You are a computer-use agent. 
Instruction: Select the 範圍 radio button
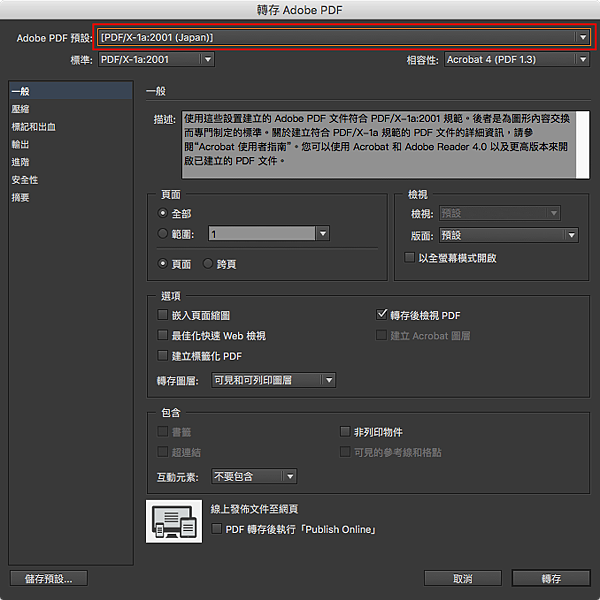tap(163, 233)
